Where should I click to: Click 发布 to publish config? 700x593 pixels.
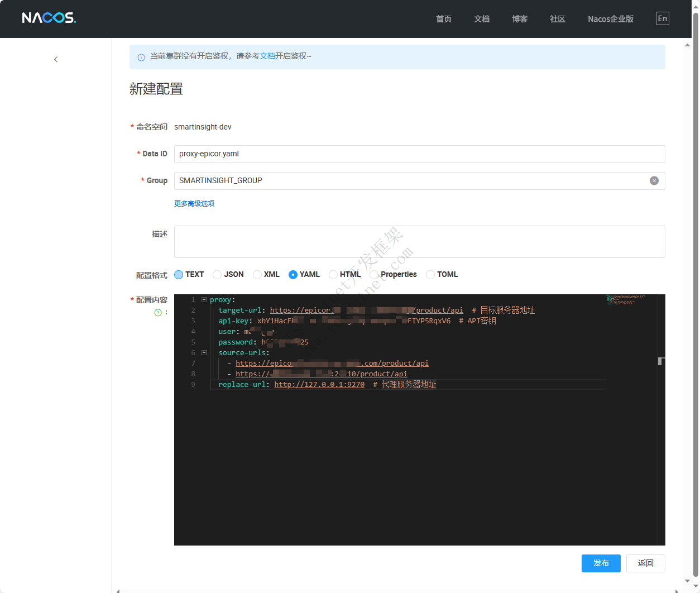[601, 563]
